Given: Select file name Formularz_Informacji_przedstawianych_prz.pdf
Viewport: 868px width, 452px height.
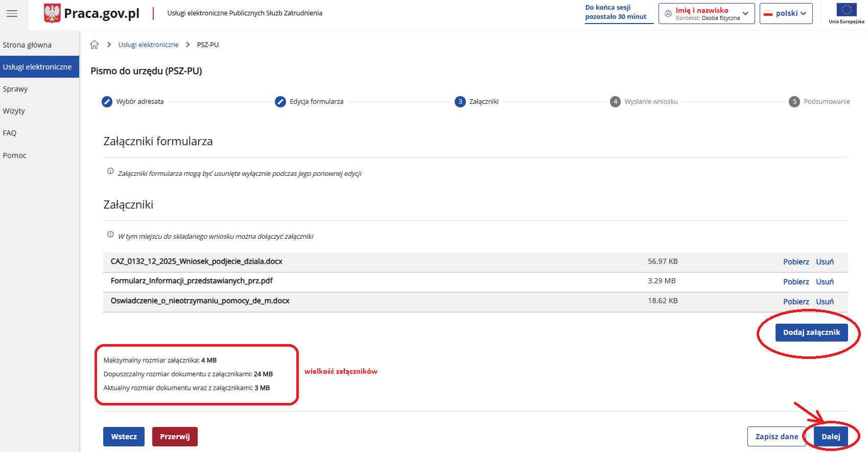Looking at the screenshot, I should tap(192, 281).
